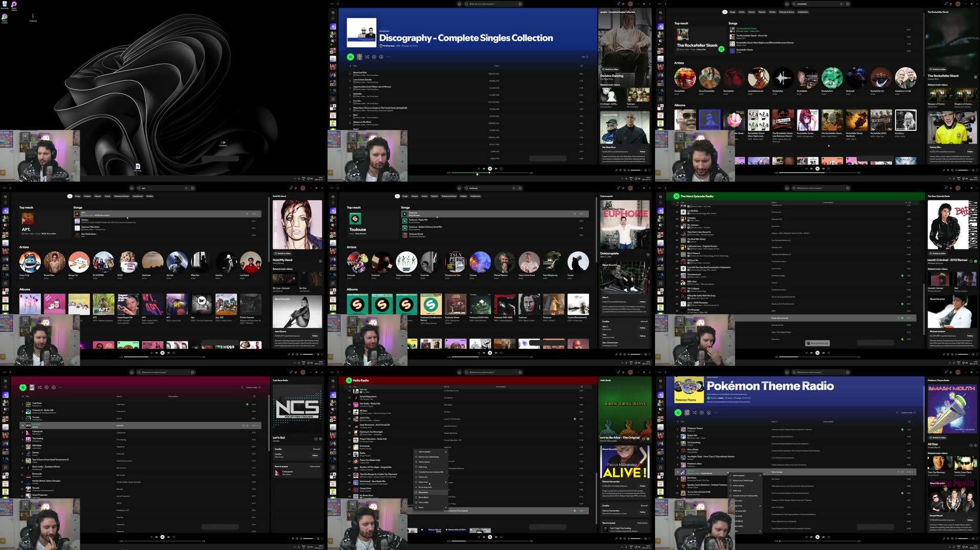
Task: Expand the Add to playlist submenu
Action: [423, 452]
